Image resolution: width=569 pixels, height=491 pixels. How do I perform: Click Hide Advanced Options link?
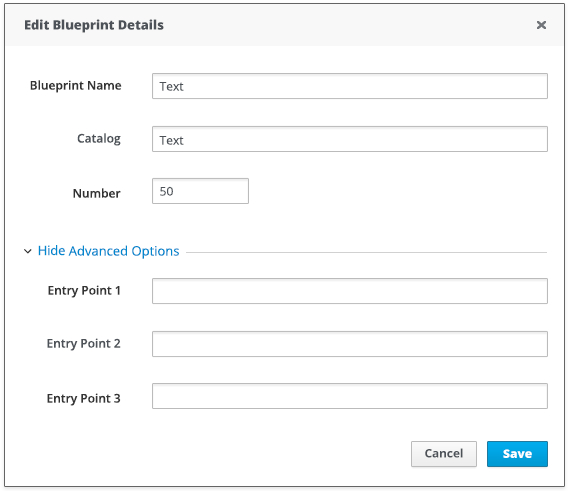click(109, 251)
